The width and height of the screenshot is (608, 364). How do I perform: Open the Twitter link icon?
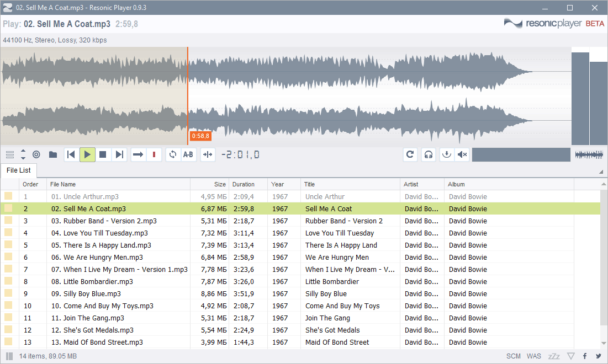pyautogui.click(x=599, y=356)
